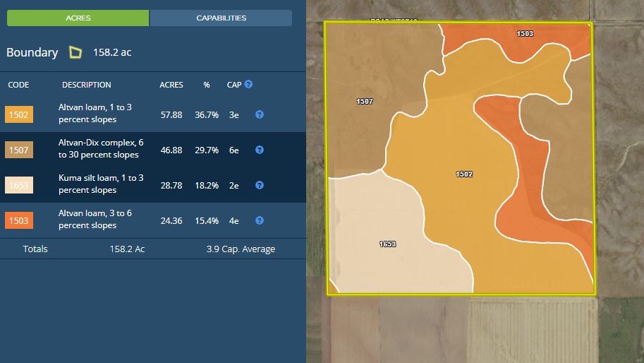The image size is (644, 363).
Task: Select the 1653 soil code swatch
Action: [19, 186]
